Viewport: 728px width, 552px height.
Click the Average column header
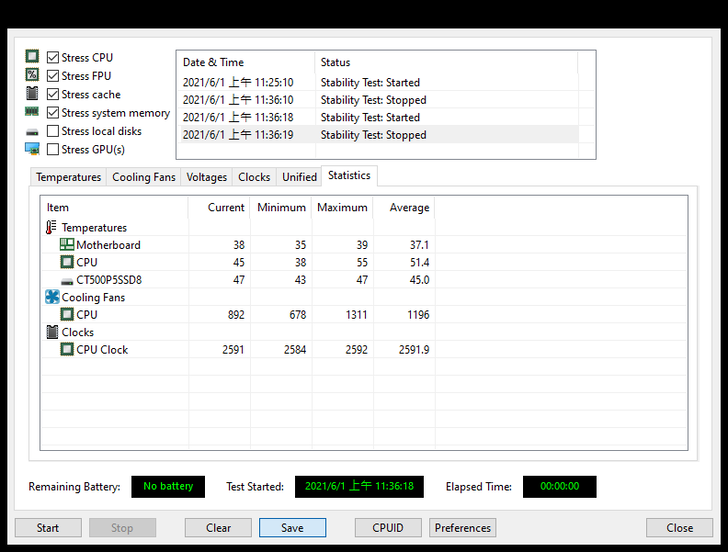pyautogui.click(x=408, y=208)
